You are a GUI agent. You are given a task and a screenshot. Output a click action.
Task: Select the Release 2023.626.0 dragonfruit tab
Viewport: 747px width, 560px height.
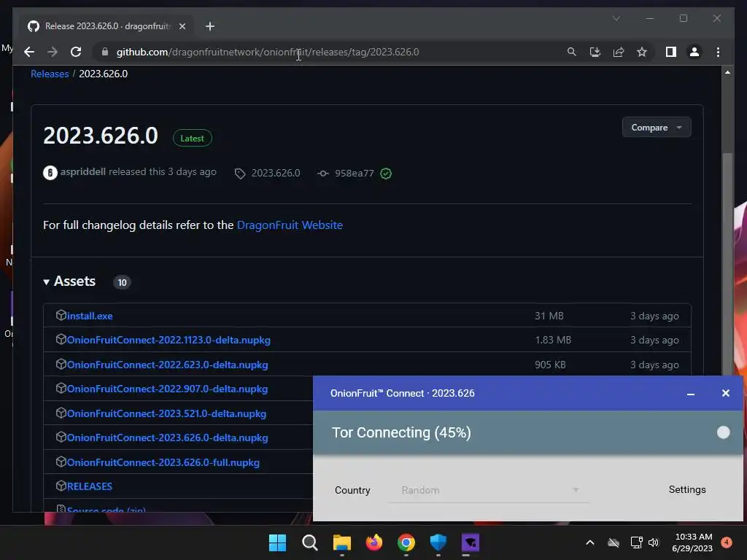106,26
